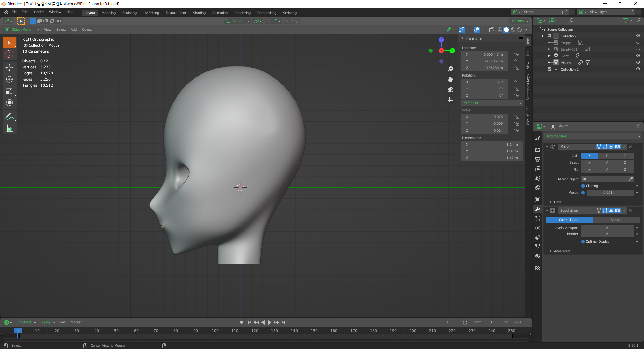Viewport: 644px width, 349px height.
Task: Toggle the Clipping option in Mirror modifier
Action: (x=583, y=186)
